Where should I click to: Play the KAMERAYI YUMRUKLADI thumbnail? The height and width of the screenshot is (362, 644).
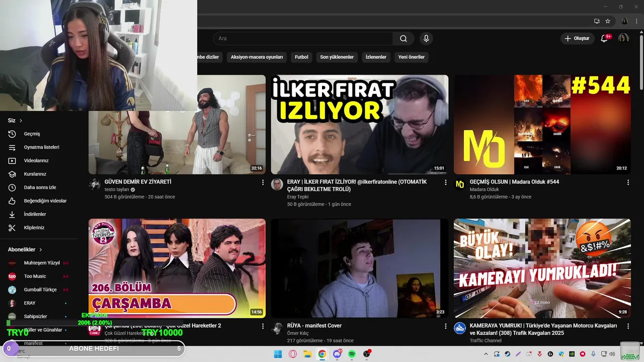coord(542,268)
